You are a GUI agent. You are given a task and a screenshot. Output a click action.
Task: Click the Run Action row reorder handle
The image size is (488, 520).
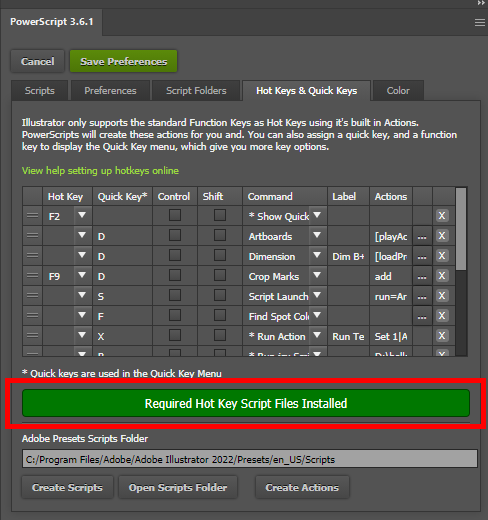(32, 336)
